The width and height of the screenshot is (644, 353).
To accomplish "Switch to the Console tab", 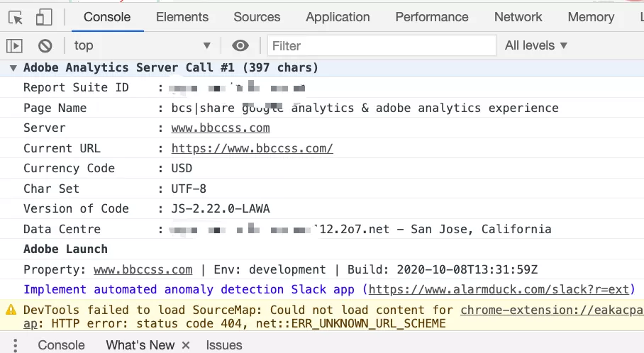I will pos(107,17).
